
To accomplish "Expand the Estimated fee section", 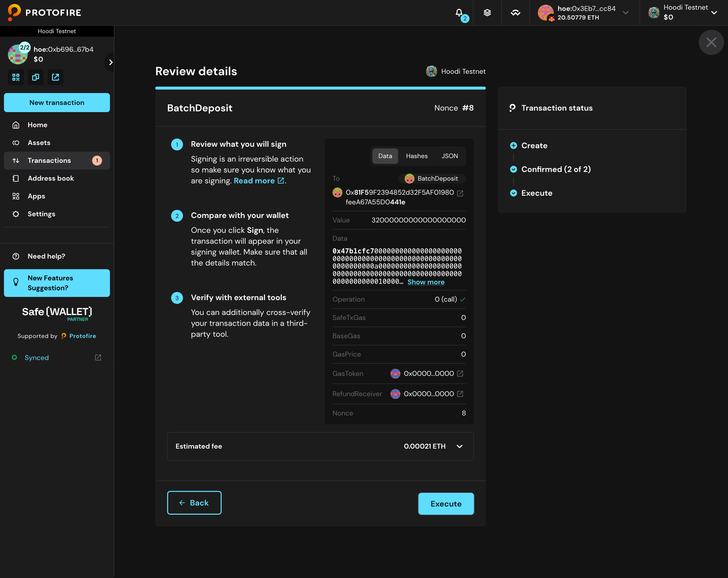I will pos(459,446).
